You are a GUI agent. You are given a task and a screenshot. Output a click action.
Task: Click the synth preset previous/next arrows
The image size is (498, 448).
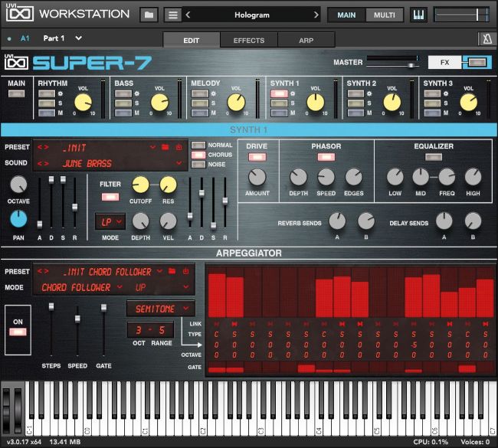click(x=43, y=147)
